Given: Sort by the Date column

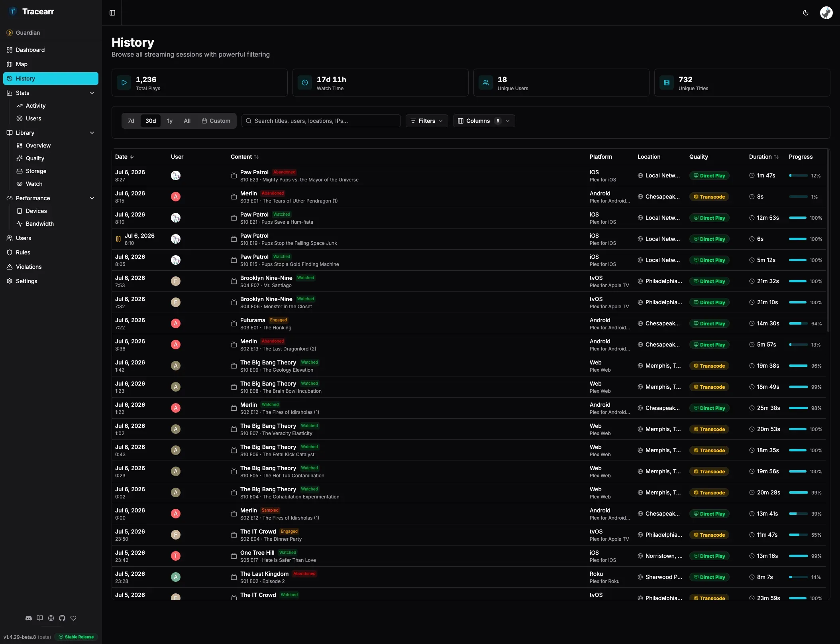Looking at the screenshot, I should [125, 157].
